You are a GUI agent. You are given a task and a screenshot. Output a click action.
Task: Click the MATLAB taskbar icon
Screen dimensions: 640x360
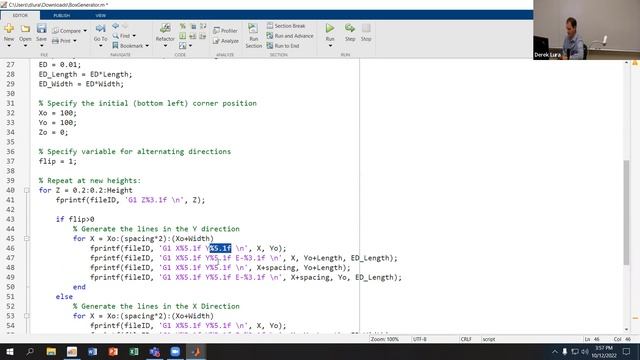click(196, 351)
